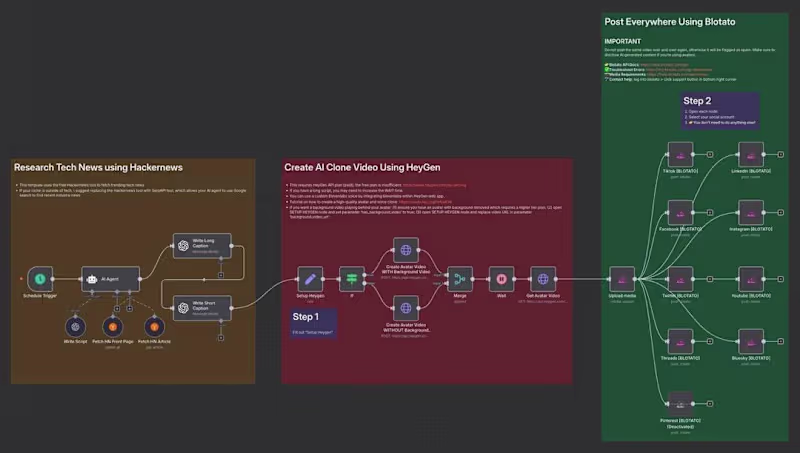Open Create Avatar Video WITHOUT Background node
The width and height of the screenshot is (800, 453).
[406, 308]
